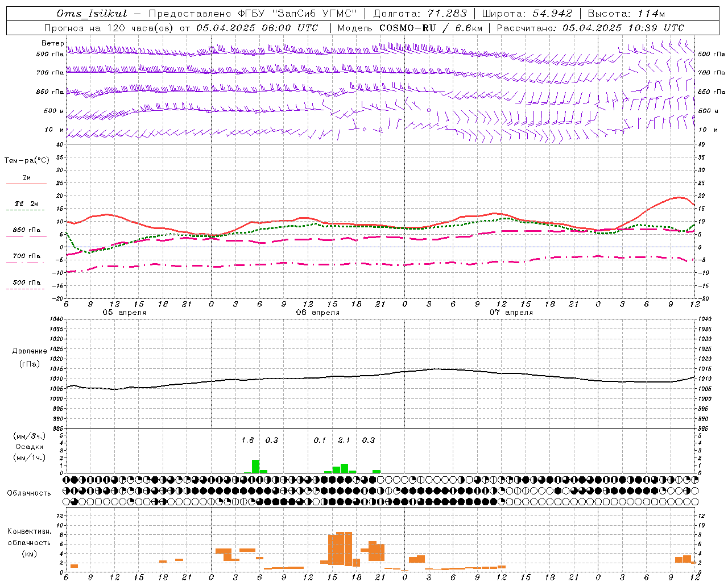Click the Давление pressure panel label
The height and width of the screenshot is (582, 728).
click(30, 351)
